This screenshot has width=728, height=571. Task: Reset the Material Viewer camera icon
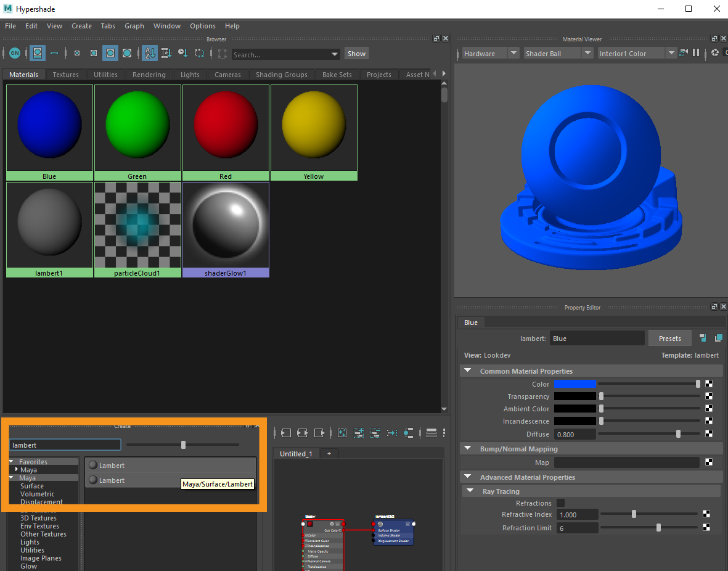pyautogui.click(x=684, y=53)
